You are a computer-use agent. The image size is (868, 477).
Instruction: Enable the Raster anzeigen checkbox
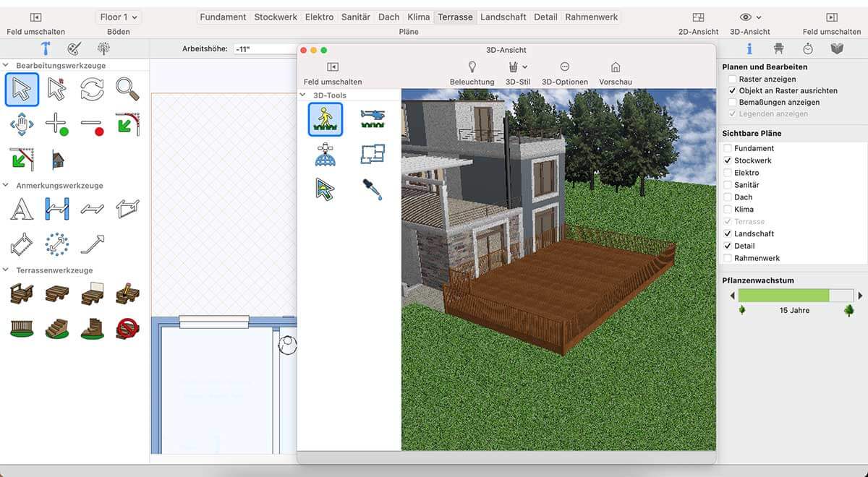coord(733,79)
